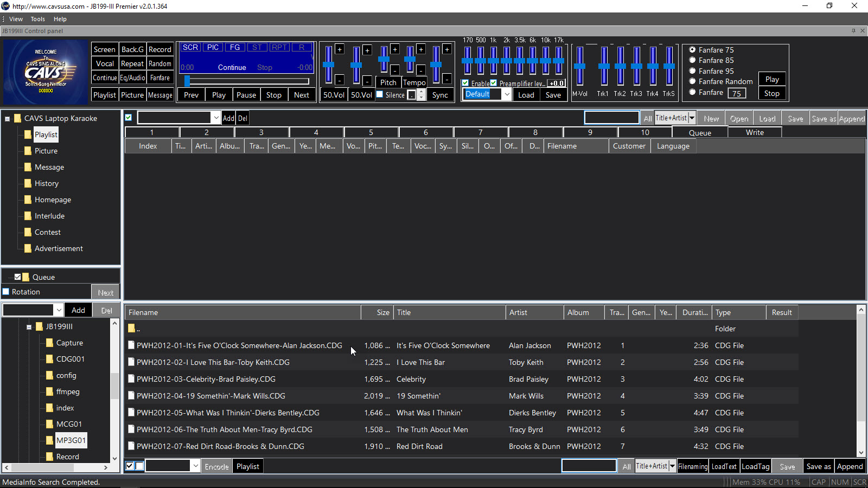This screenshot has width=868, height=488.
Task: Open the equalizer Default preset dropdown
Action: [x=507, y=94]
